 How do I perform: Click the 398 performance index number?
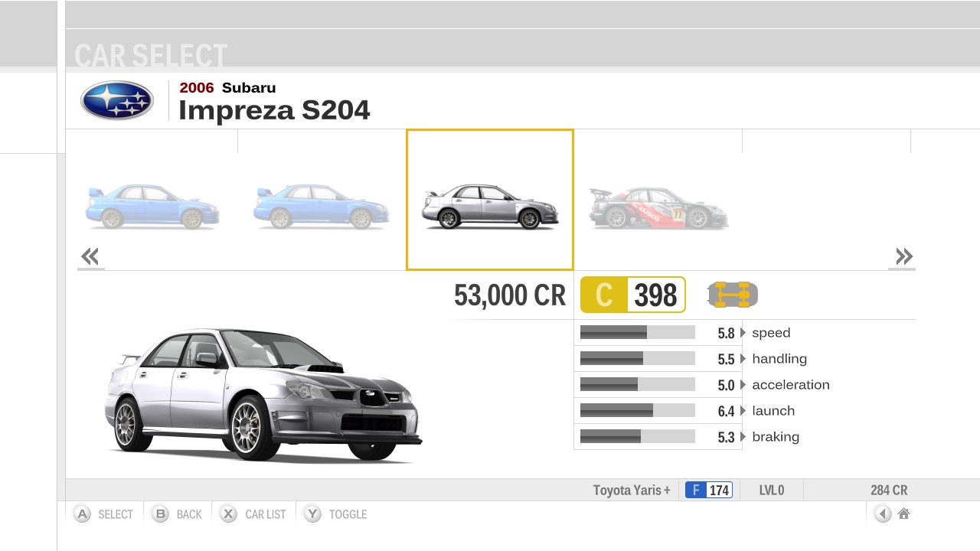pos(656,295)
